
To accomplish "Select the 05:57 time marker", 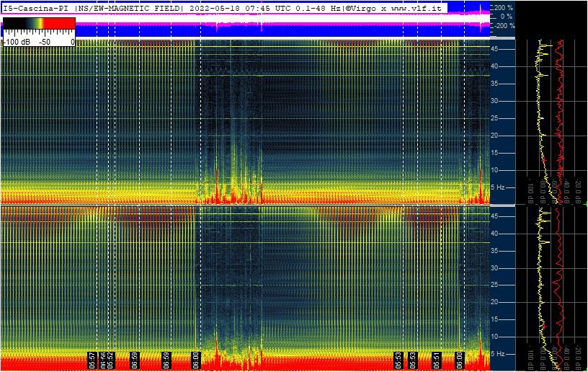I will tap(92, 360).
